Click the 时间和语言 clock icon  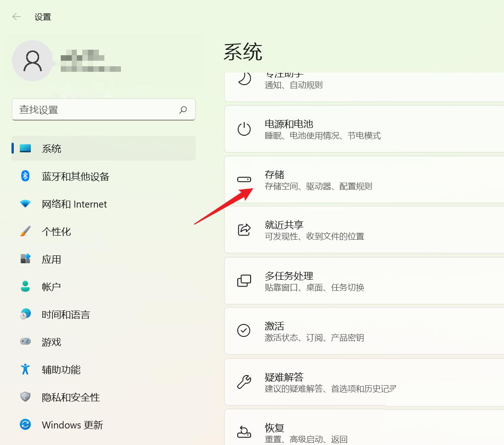24,314
